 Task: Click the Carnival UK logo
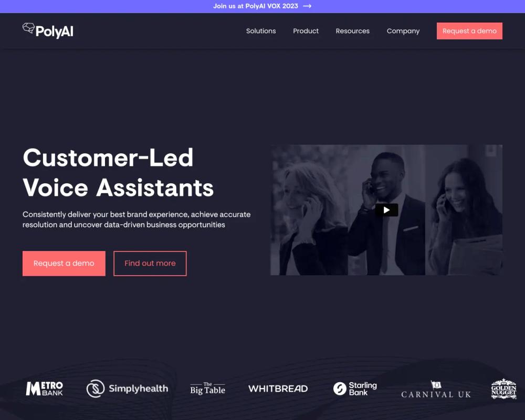(x=436, y=390)
